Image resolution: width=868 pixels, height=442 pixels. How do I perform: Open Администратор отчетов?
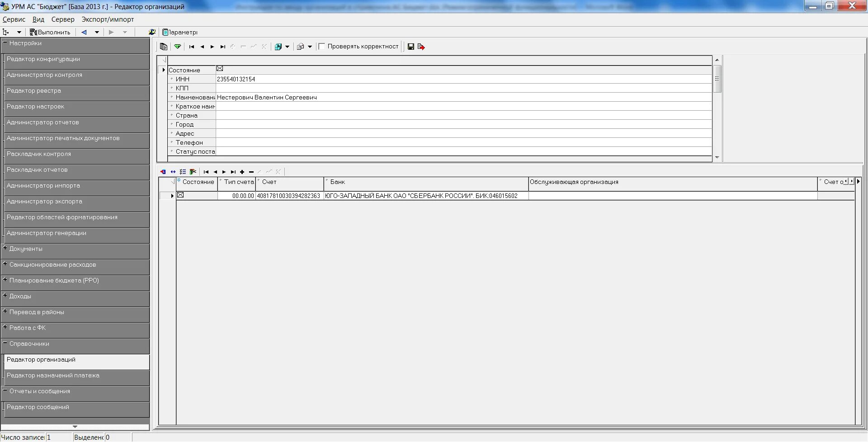pos(77,125)
